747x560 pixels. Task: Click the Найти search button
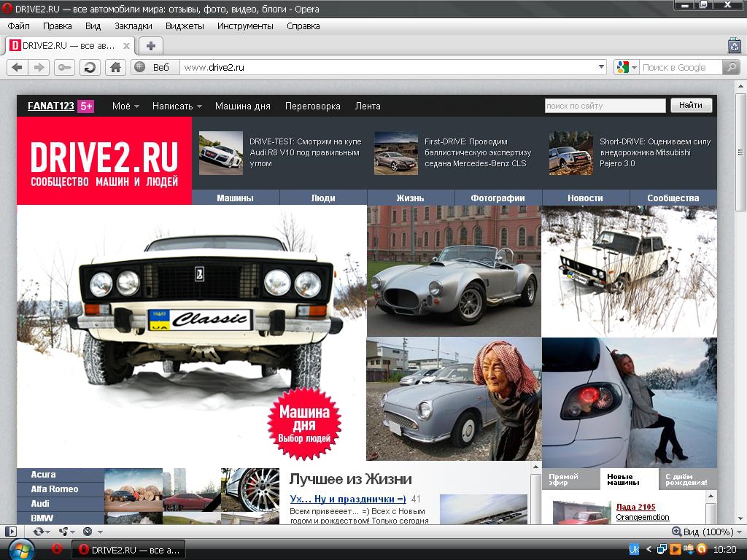(x=691, y=105)
